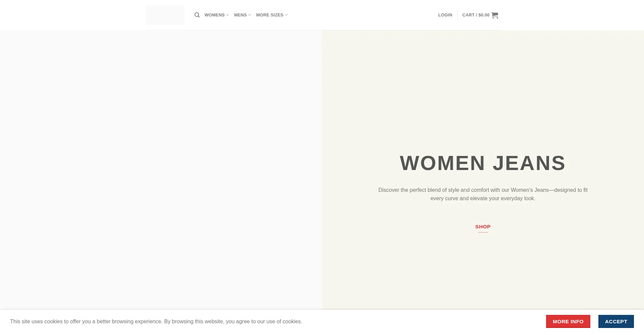Expand the WOMENS dropdown chevron
The width and height of the screenshot is (644, 333).
(x=227, y=15)
